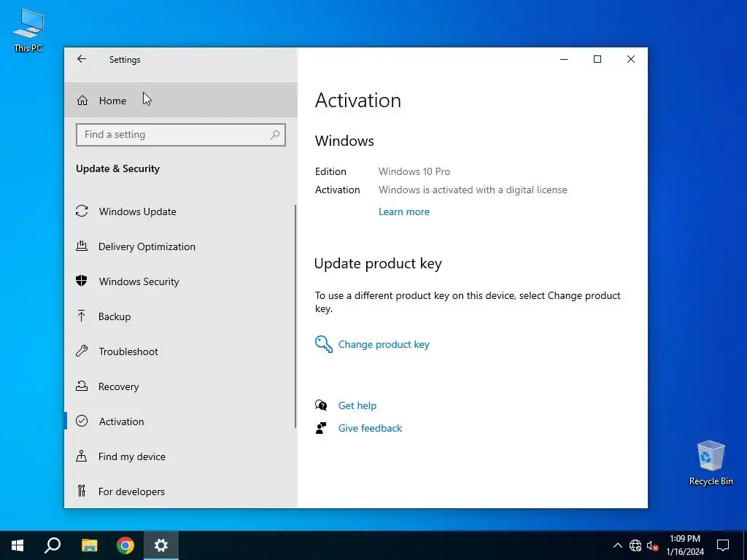Click the 'Update product key' heading
Screen dimensions: 747x560
(x=378, y=263)
